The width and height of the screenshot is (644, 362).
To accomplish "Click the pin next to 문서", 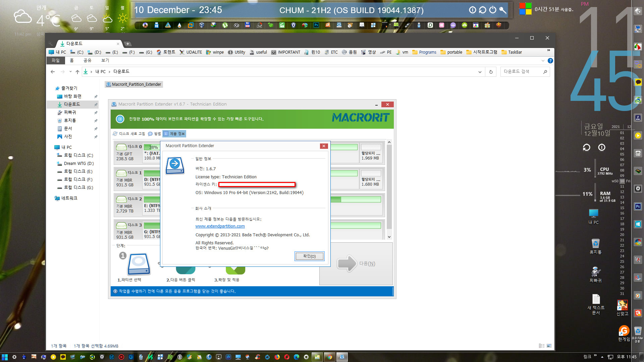I will pos(96,129).
